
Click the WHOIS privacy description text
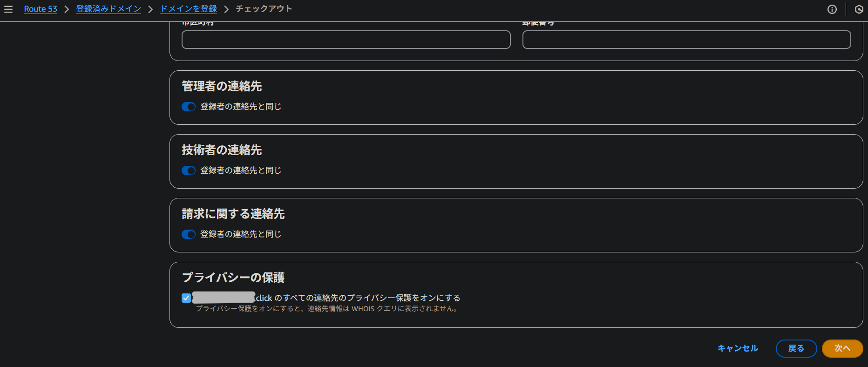pyautogui.click(x=327, y=309)
